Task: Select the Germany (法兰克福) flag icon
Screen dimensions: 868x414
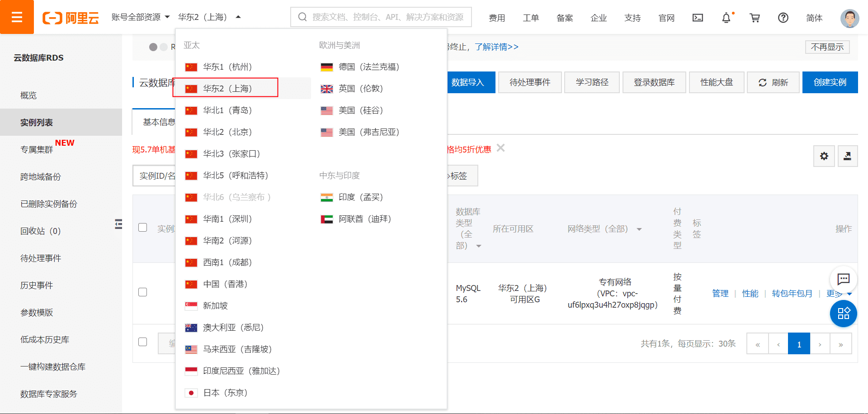Action: click(x=327, y=67)
